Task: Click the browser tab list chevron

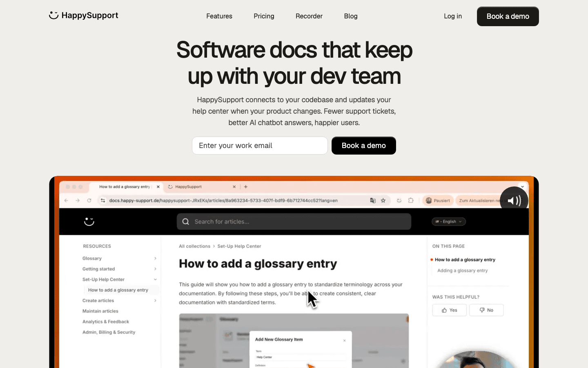Action: click(x=522, y=186)
